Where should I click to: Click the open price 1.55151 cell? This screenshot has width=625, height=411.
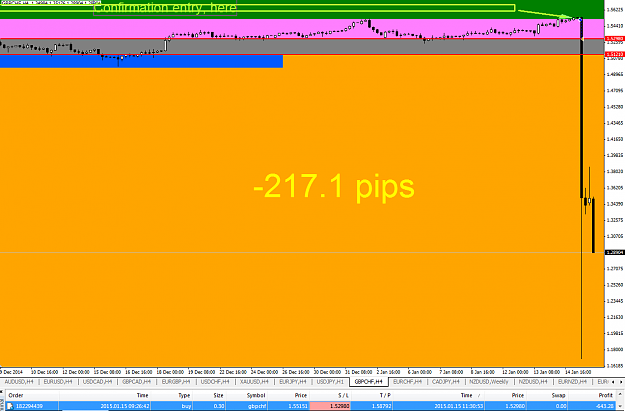298,406
